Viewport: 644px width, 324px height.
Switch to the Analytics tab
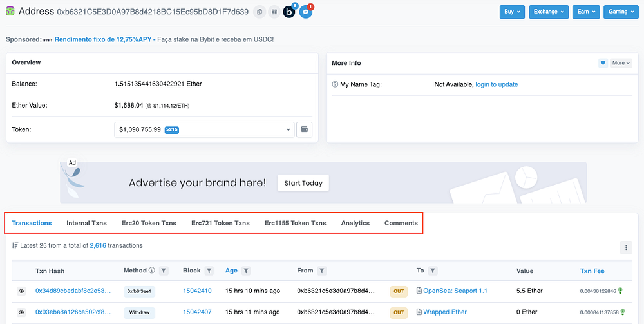pyautogui.click(x=355, y=223)
